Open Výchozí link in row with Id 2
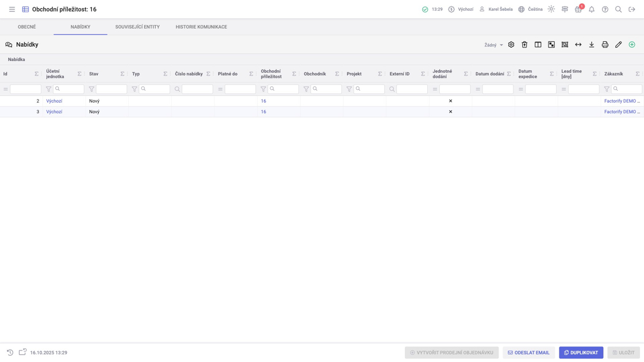Image resolution: width=644 pixels, height=362 pixels. pyautogui.click(x=54, y=101)
